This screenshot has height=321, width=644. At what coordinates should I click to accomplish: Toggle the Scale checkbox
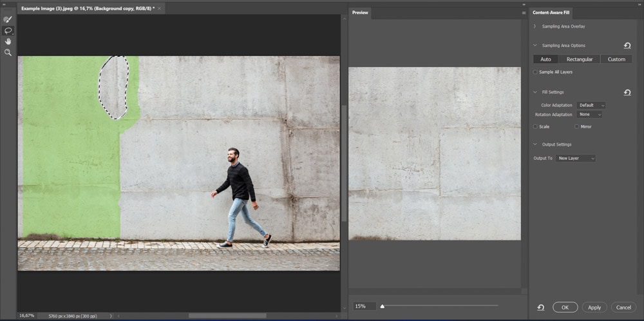(535, 126)
